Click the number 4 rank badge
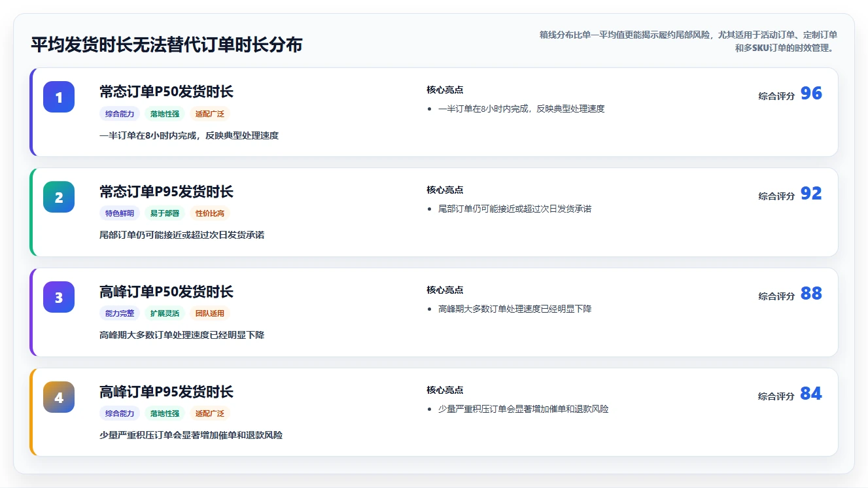The image size is (868, 488). click(59, 397)
